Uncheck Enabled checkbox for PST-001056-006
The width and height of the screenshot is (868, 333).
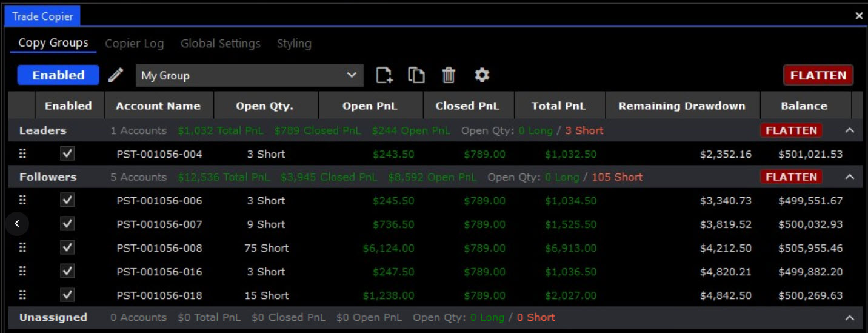coord(67,200)
